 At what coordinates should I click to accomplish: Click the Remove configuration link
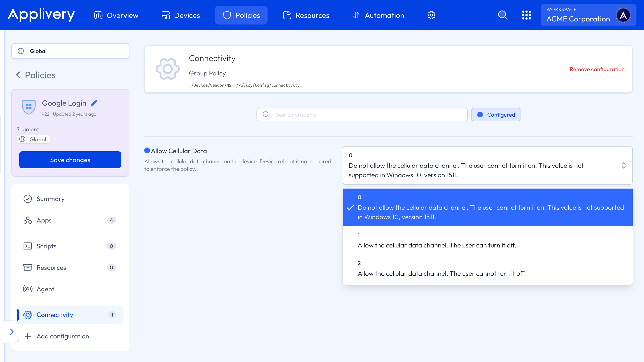(x=597, y=69)
